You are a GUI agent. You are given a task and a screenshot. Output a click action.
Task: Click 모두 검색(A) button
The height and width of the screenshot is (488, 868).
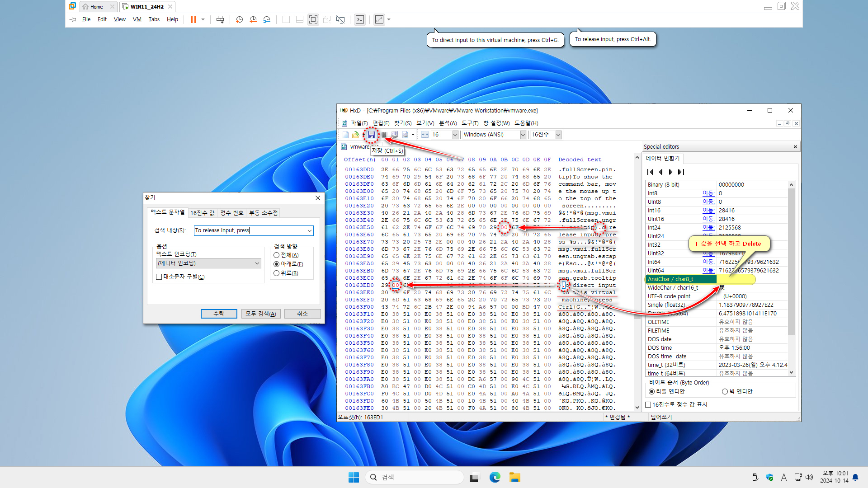point(261,314)
